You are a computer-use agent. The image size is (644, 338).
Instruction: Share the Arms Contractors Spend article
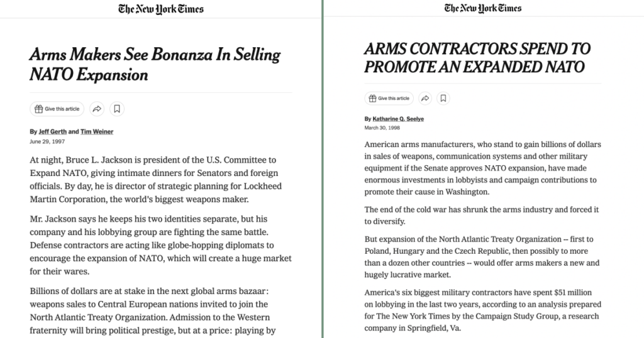click(425, 99)
